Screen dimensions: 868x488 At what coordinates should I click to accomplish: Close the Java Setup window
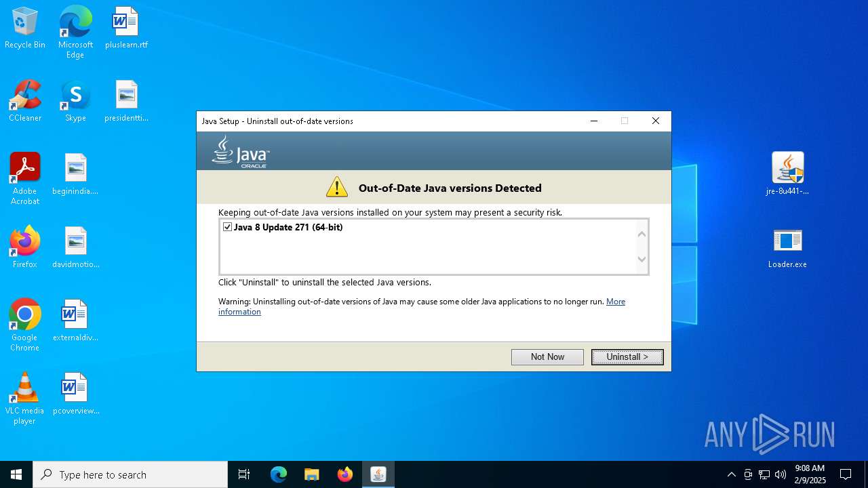[x=656, y=121]
